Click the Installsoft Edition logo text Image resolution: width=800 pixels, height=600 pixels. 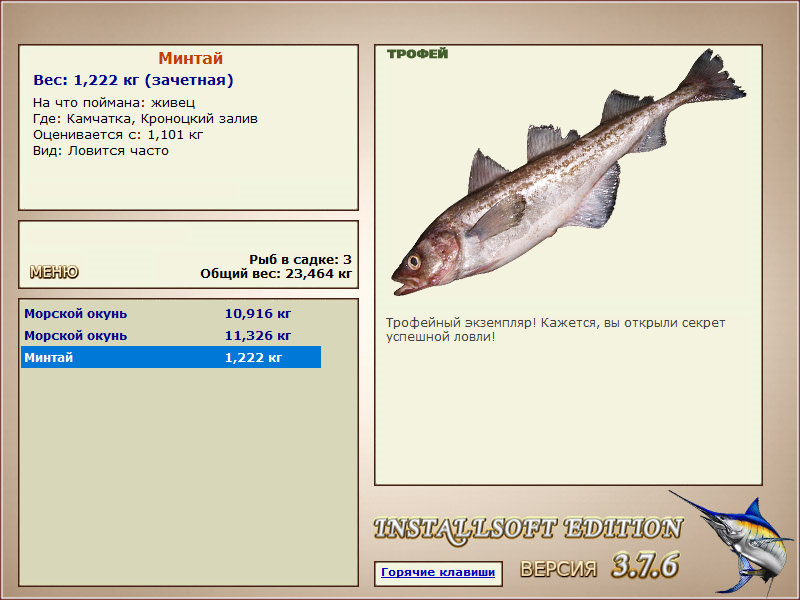click(528, 529)
